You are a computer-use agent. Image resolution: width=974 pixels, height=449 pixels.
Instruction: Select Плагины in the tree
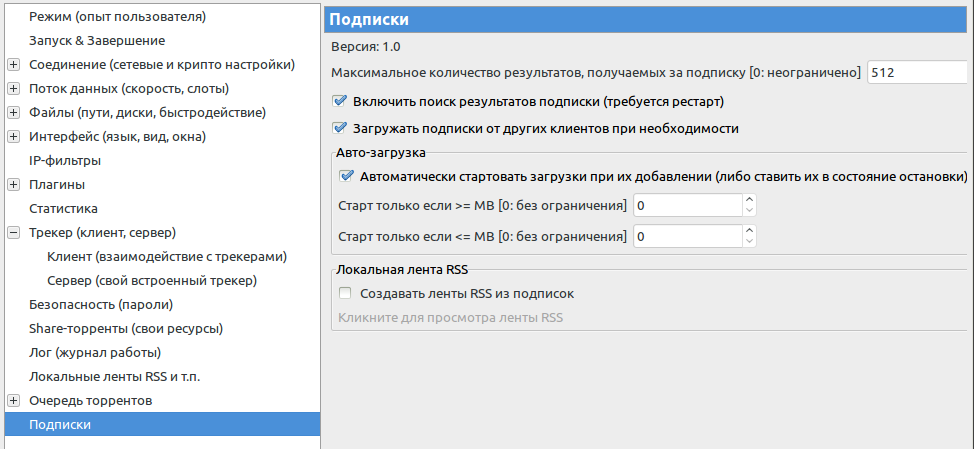point(57,185)
